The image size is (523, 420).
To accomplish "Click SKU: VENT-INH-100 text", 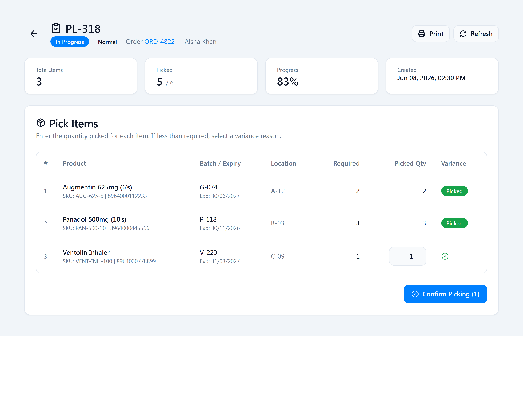I will click(87, 261).
